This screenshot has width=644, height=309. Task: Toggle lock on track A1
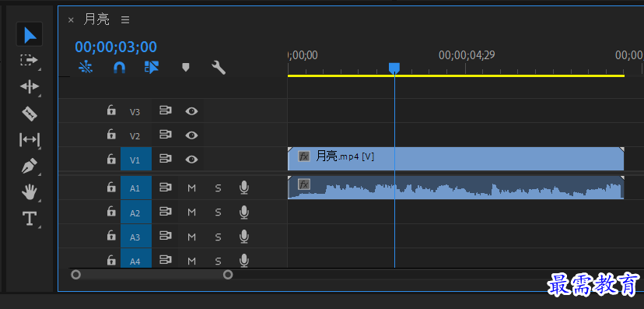[111, 187]
